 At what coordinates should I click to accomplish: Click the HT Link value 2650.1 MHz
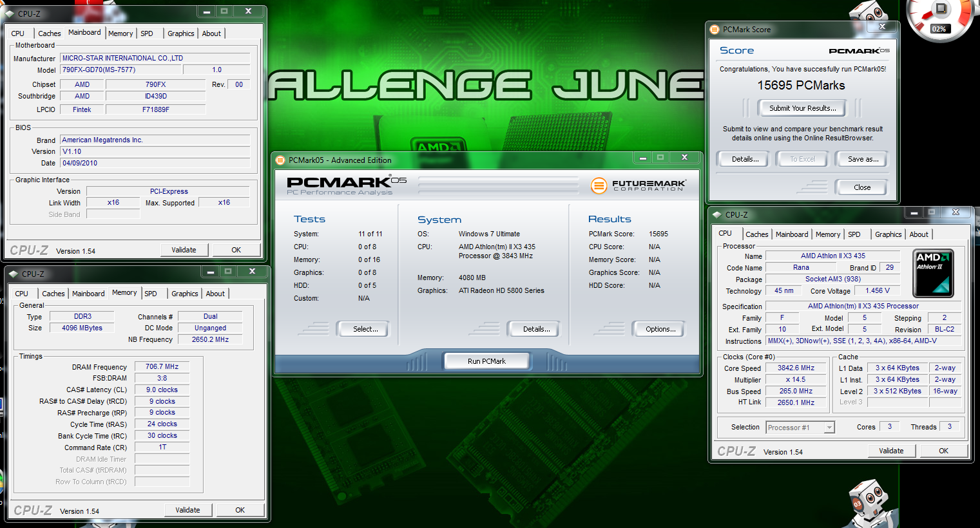tap(796, 402)
